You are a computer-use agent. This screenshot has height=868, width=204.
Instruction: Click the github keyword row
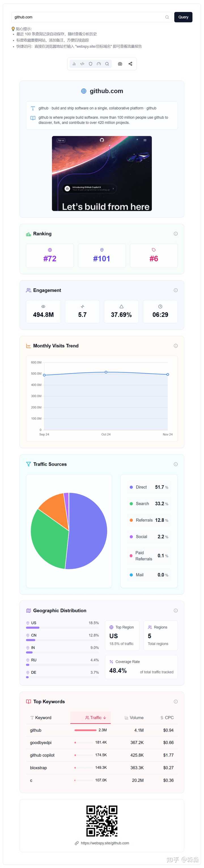pyautogui.click(x=102, y=730)
